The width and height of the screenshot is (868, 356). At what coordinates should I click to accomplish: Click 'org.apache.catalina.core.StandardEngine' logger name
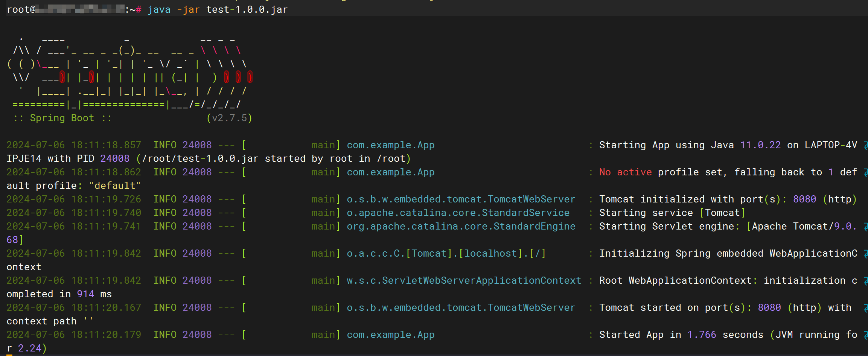click(x=461, y=226)
